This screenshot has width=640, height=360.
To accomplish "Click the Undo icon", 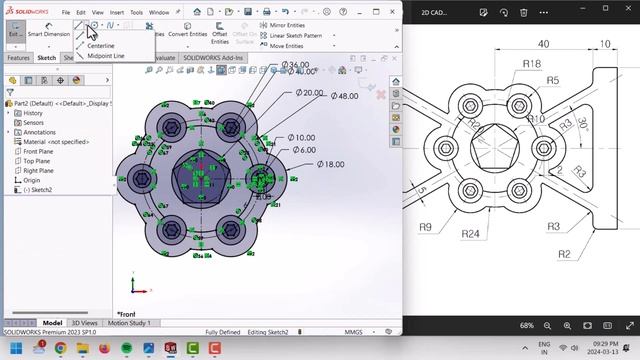I will (x=285, y=12).
